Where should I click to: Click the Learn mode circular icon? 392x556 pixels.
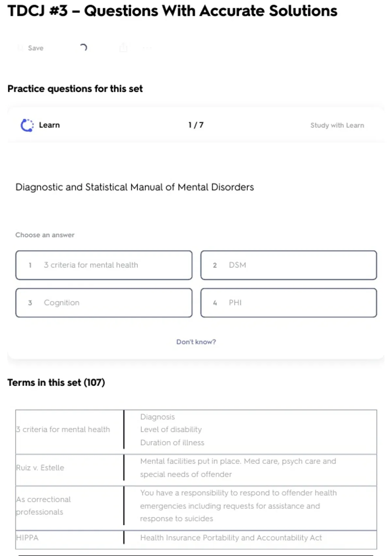[27, 125]
